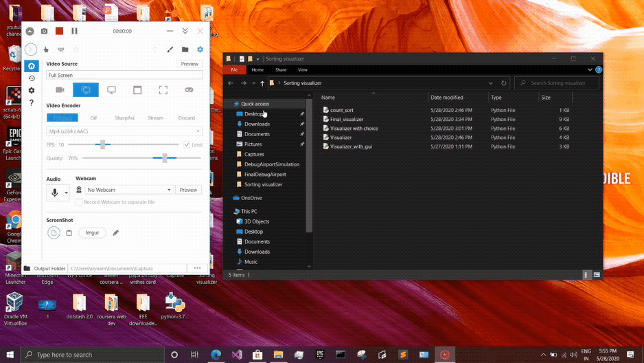Open the recent history tab in Captura sidebar

click(x=31, y=78)
